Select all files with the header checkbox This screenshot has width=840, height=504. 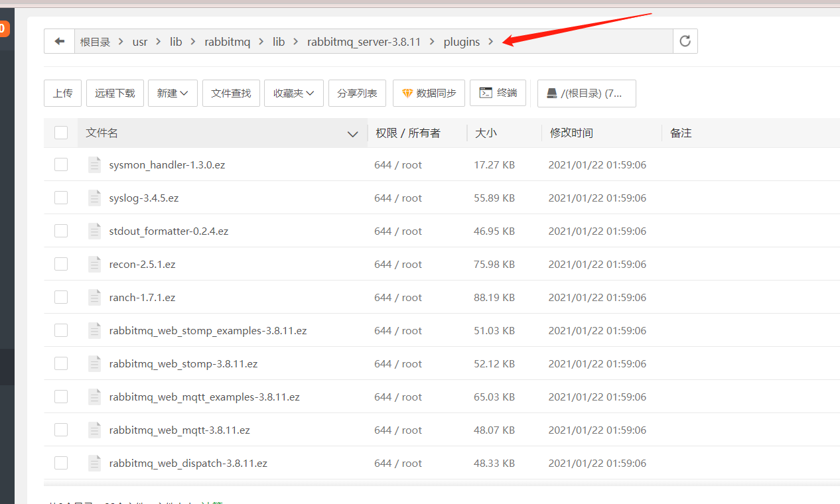[x=61, y=133]
